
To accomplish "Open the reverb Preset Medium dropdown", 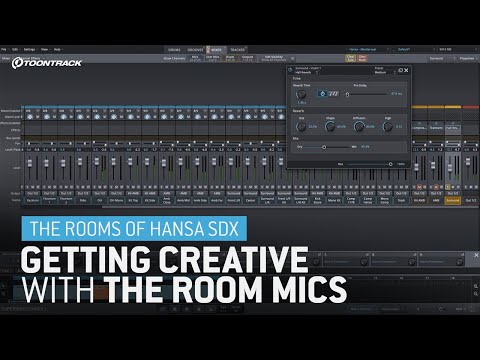I will (385, 72).
